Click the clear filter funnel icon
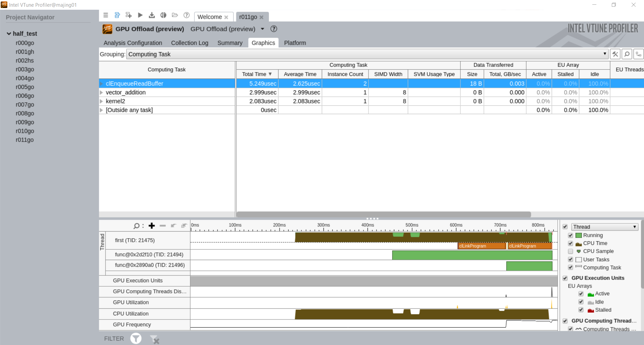 tap(154, 339)
